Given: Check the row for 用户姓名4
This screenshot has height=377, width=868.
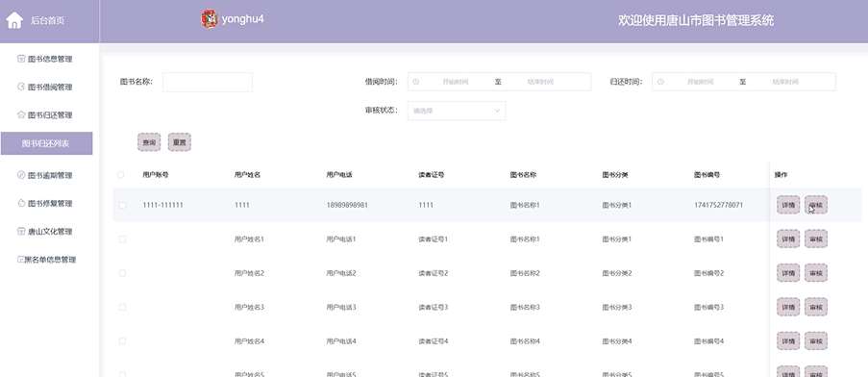Looking at the screenshot, I should coord(122,341).
